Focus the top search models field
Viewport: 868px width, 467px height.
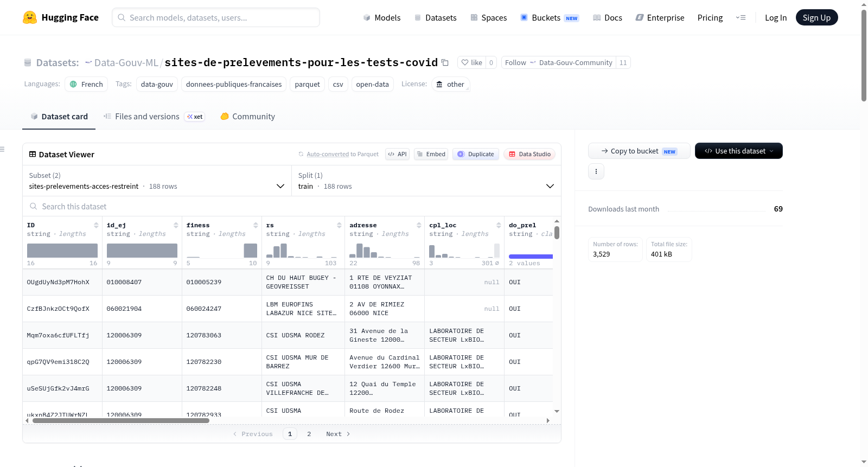216,17
